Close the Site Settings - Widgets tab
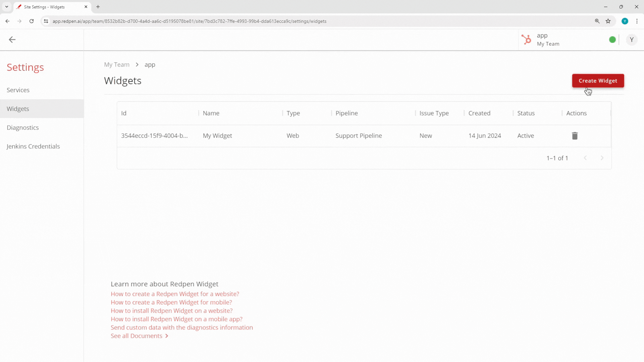The height and width of the screenshot is (362, 644). coord(86,7)
